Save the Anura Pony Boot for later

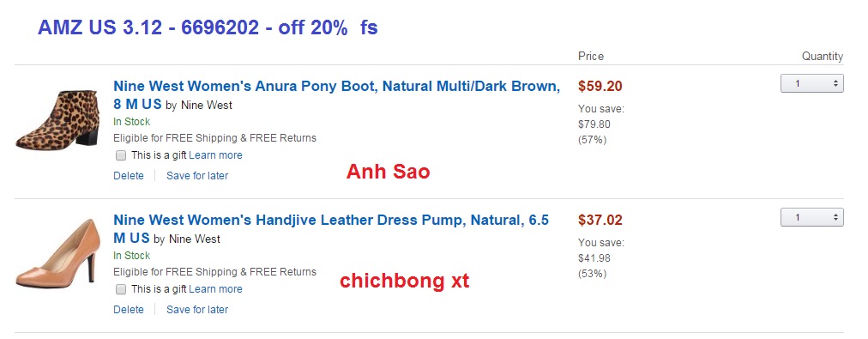point(197,176)
